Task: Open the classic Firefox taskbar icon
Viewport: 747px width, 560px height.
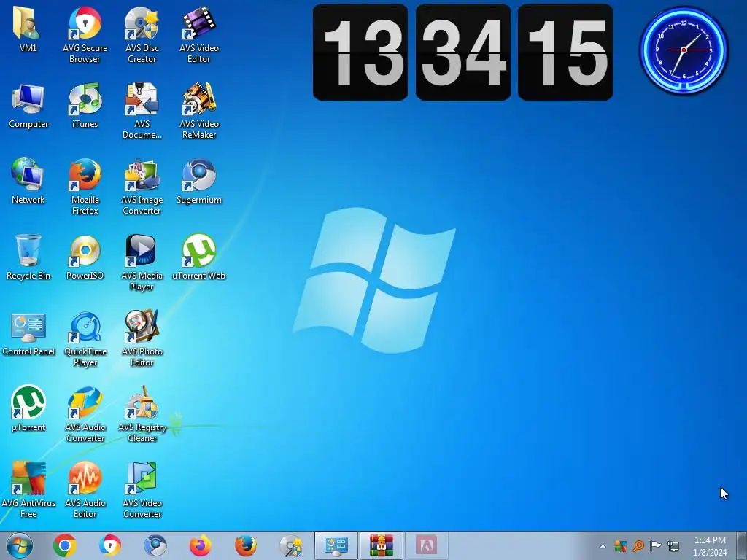Action: pyautogui.click(x=246, y=545)
